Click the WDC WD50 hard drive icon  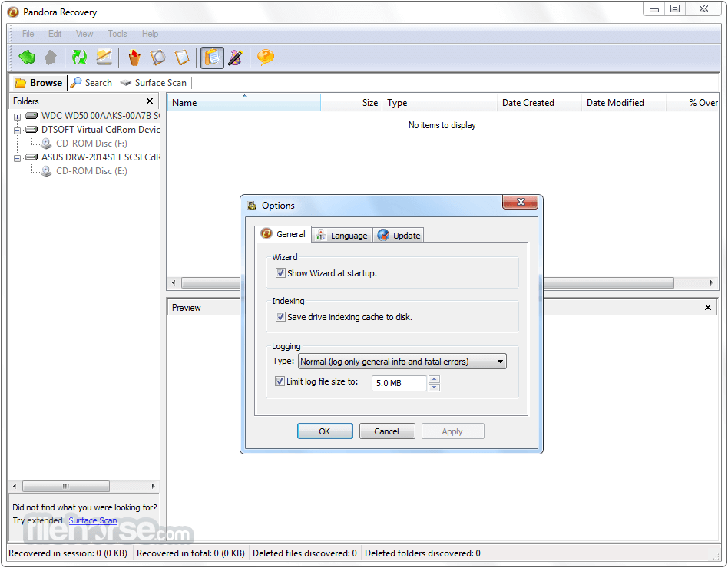tap(31, 116)
